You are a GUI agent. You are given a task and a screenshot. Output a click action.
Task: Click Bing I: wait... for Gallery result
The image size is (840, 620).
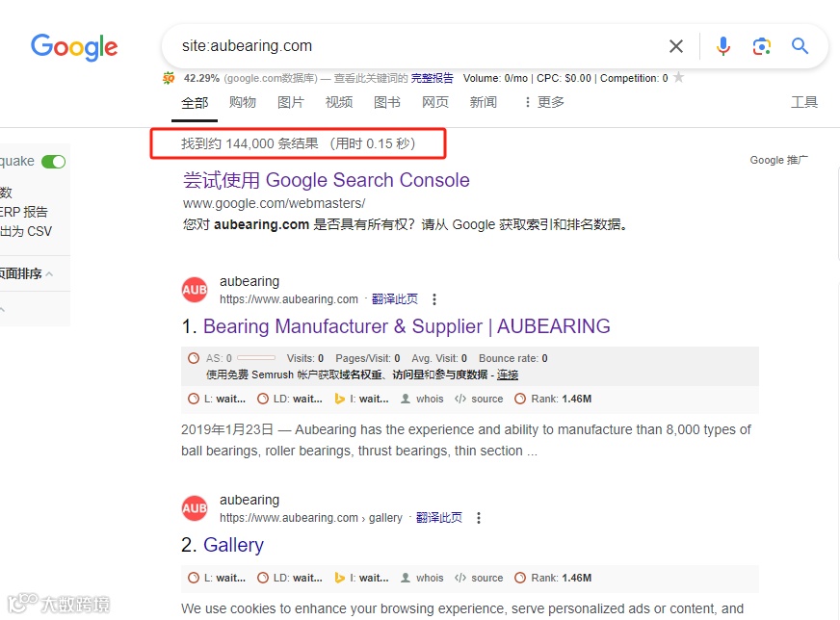[361, 579]
